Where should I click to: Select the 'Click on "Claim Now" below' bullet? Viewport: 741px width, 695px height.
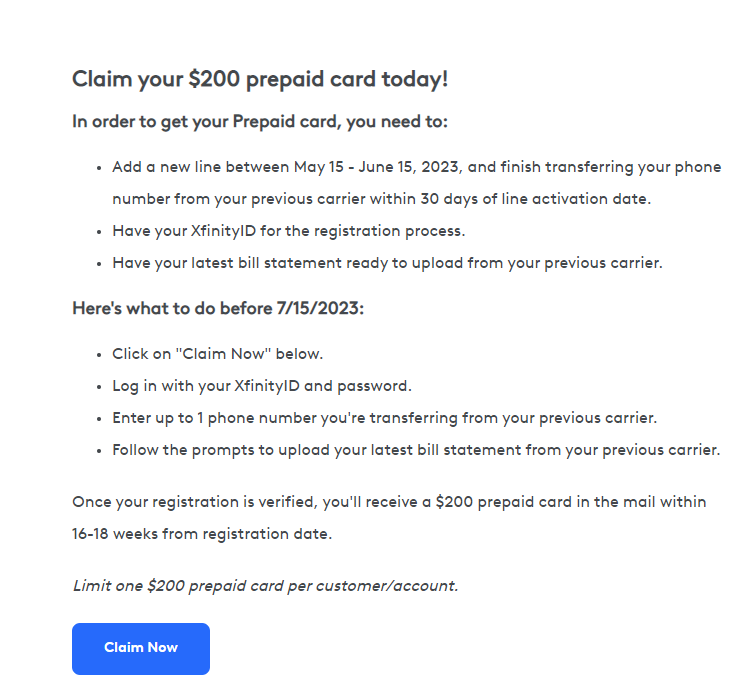click(217, 354)
